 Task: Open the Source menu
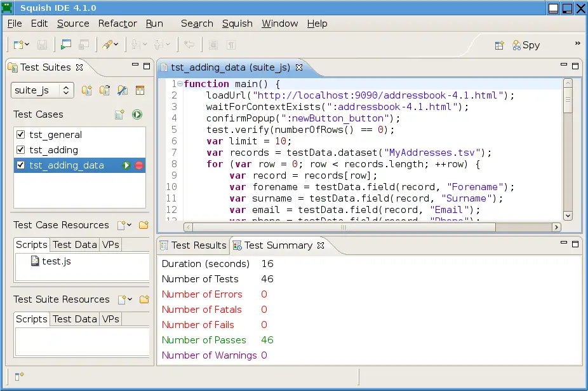tap(73, 24)
